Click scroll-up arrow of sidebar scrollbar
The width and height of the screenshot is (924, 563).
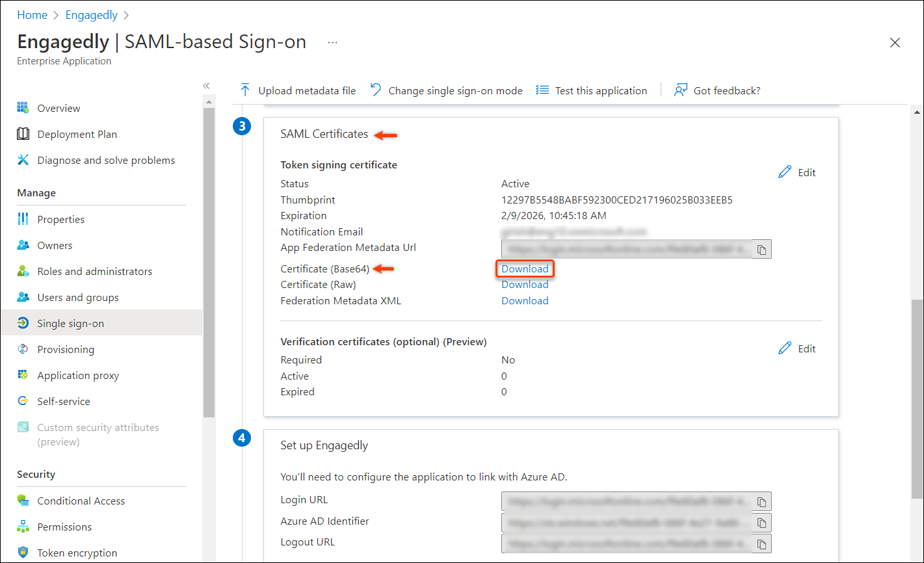click(209, 101)
